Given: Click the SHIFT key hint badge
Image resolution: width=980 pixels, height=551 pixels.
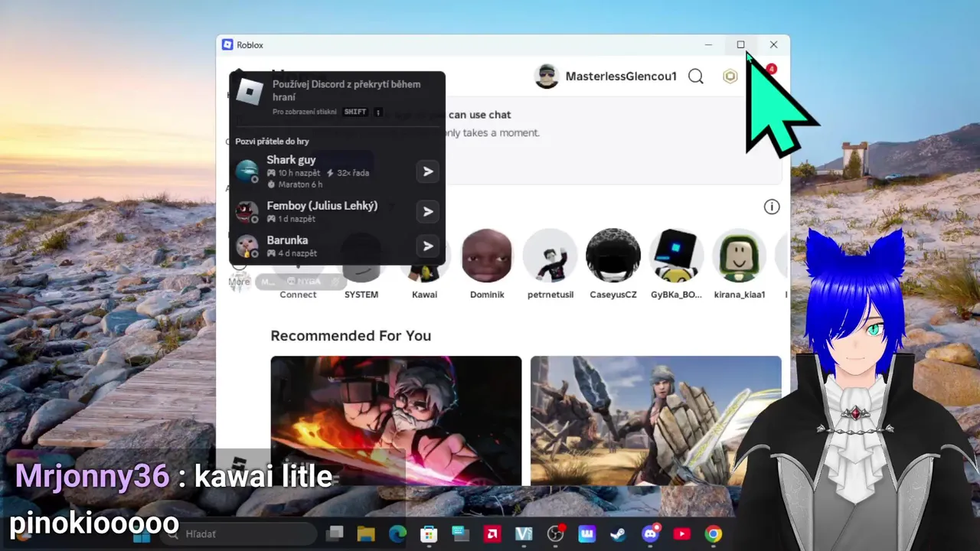Looking at the screenshot, I should (355, 112).
